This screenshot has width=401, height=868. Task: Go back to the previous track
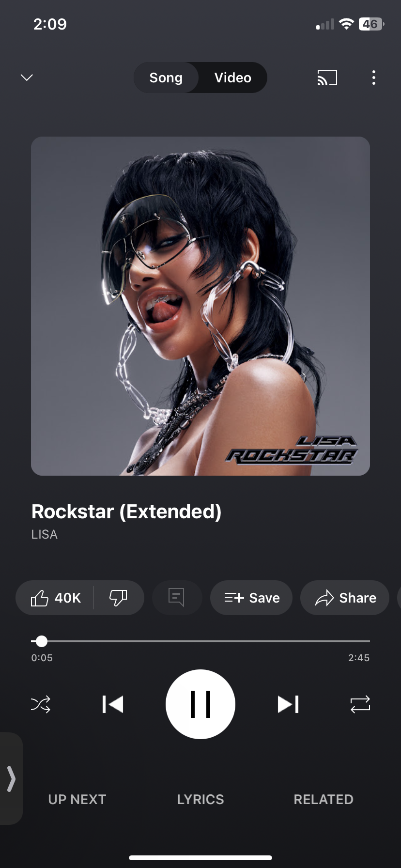[113, 704]
